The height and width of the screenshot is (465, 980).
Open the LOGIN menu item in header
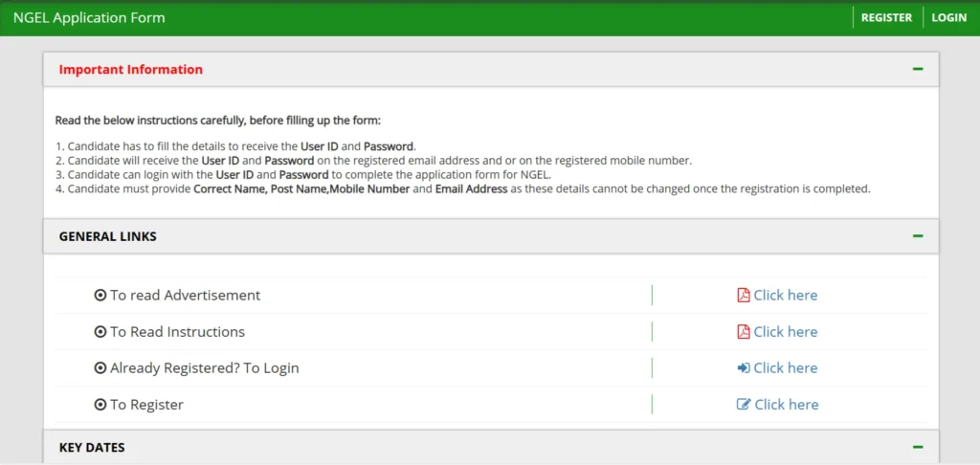pos(948,17)
